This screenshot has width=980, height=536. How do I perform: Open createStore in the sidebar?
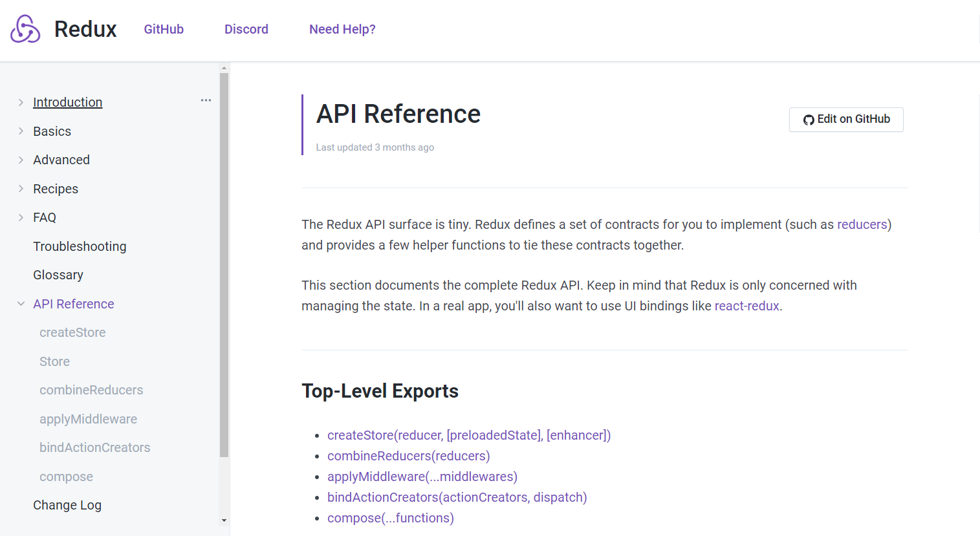point(72,332)
